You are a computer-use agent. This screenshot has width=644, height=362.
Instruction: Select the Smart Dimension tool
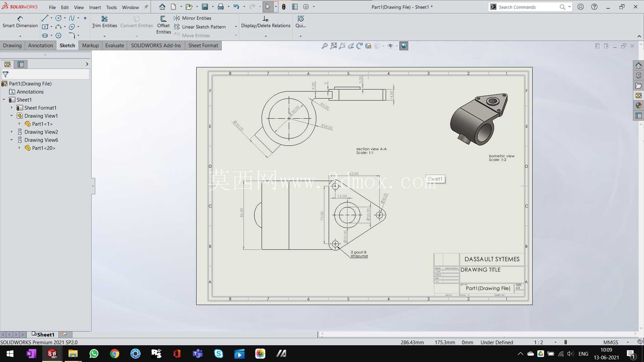point(20,22)
